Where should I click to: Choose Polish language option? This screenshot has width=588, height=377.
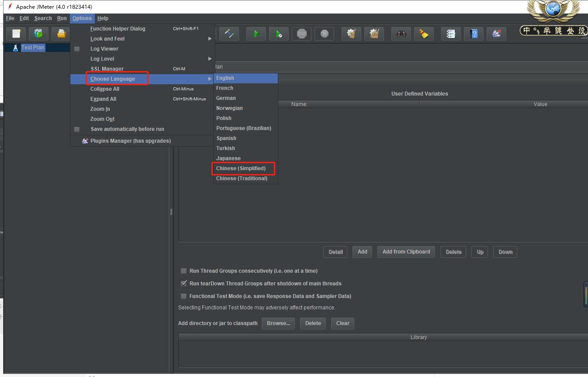click(x=246, y=118)
